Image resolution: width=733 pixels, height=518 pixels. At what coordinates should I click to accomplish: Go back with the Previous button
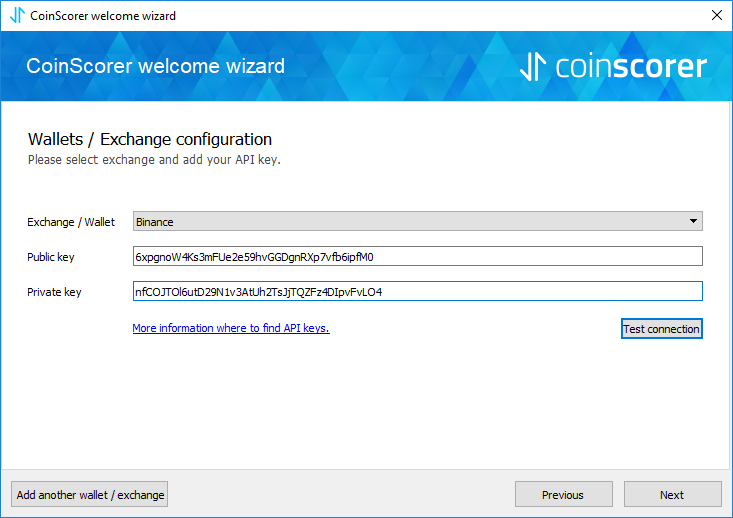pyautogui.click(x=563, y=495)
